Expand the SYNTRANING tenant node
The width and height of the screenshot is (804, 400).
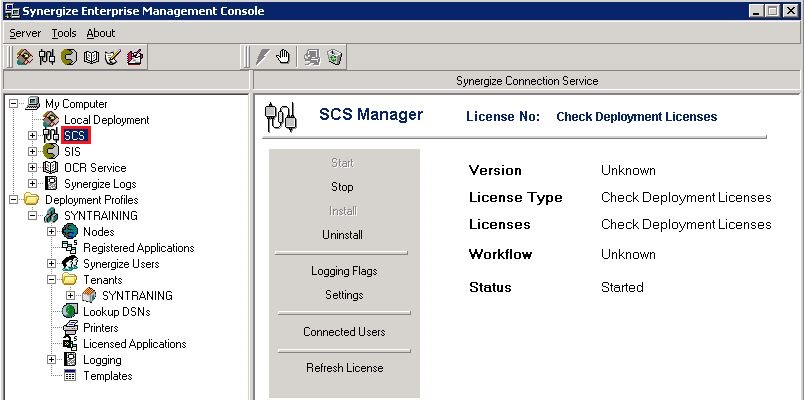point(71,295)
